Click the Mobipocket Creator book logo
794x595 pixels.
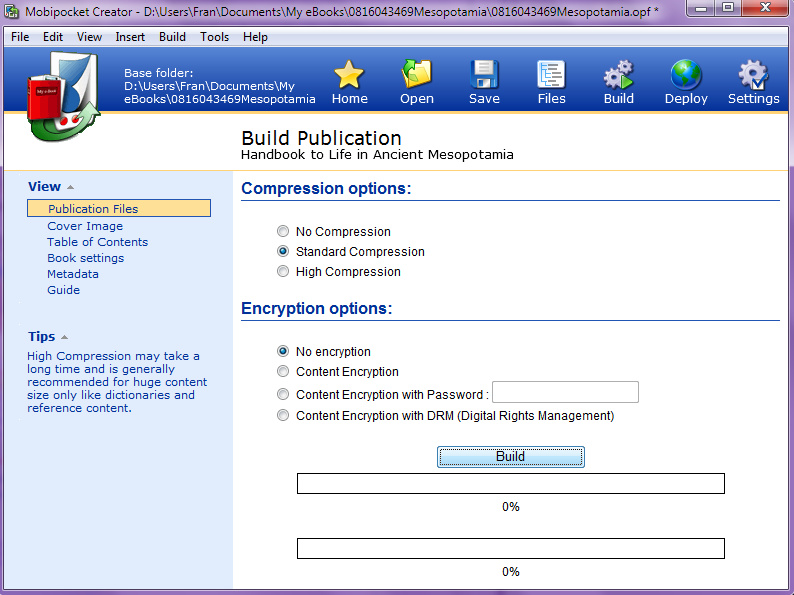63,96
